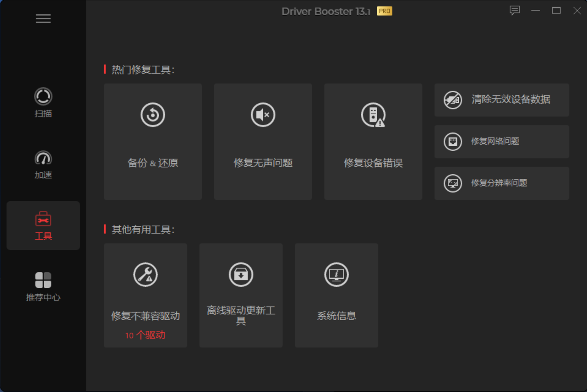Click the 修复设备错误 device warning icon
This screenshot has width=587, height=392.
coord(373,115)
